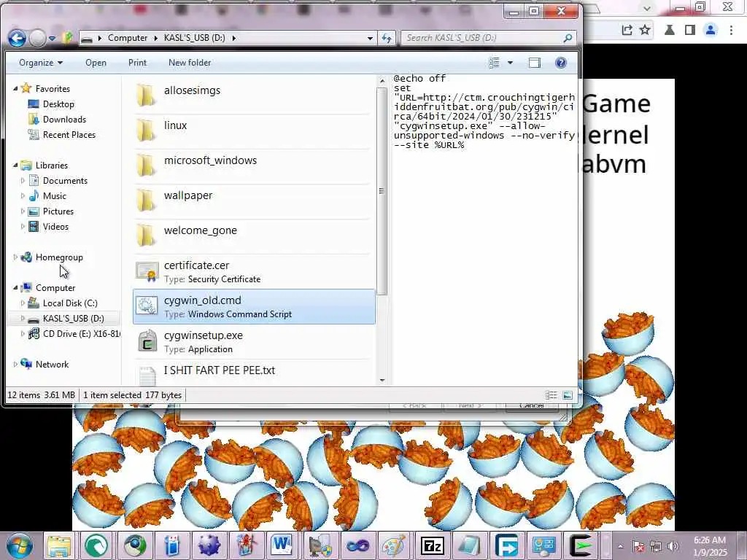
Task: Select the welcome_gone folder
Action: point(253,237)
